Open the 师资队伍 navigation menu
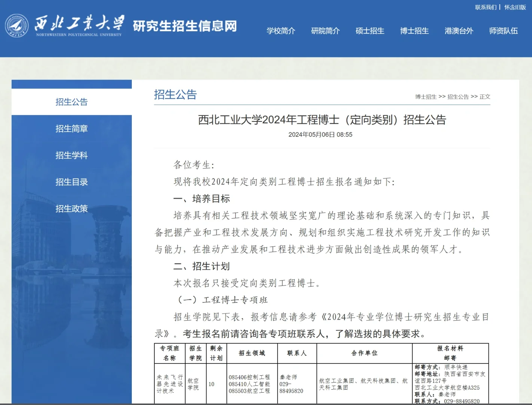The image size is (532, 405). [503, 31]
